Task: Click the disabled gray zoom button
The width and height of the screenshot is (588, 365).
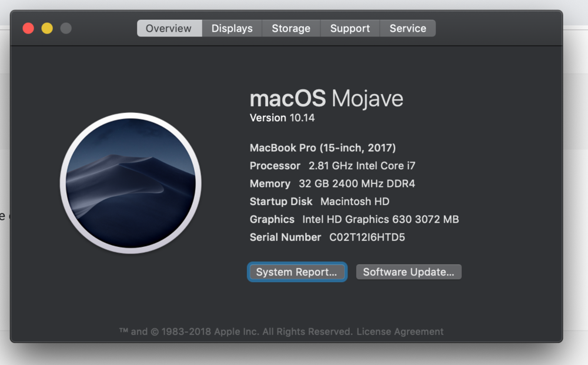Action: click(66, 28)
